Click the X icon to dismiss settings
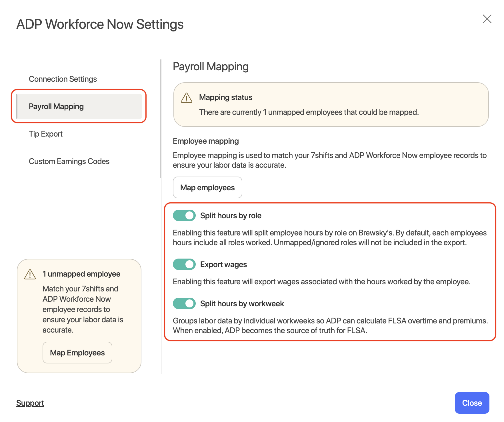The height and width of the screenshot is (422, 504). (x=487, y=19)
